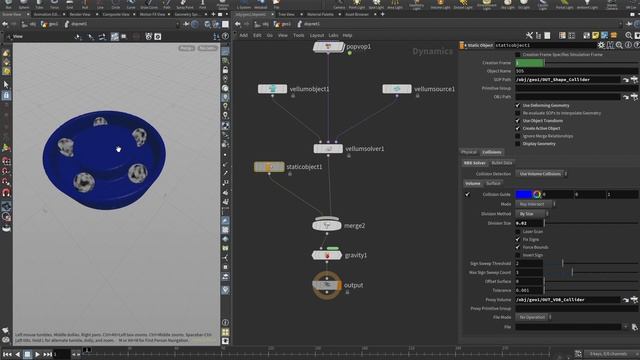Open the node info icon in parameters
The height and width of the screenshot is (360, 640).
(x=628, y=45)
